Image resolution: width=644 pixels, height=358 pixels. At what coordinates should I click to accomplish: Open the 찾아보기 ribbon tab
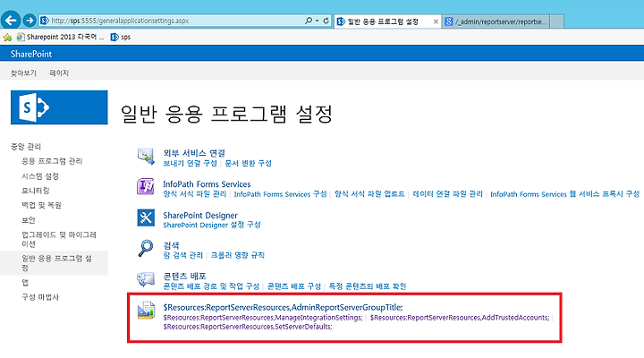pos(23,72)
